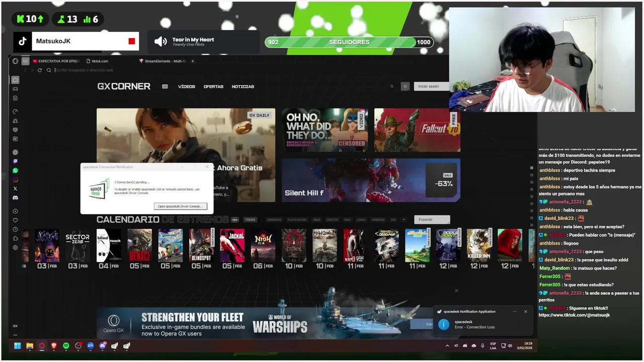Open the Sector Zero game thumbnail

77,246
